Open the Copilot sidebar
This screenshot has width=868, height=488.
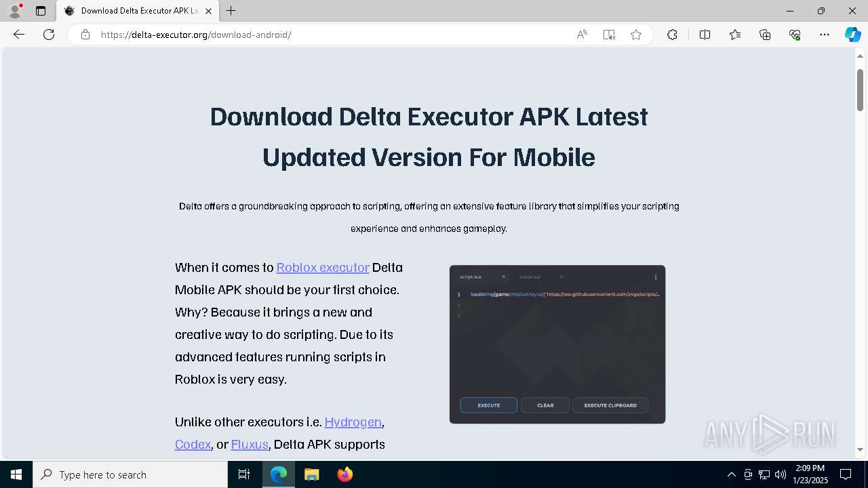pos(853,35)
